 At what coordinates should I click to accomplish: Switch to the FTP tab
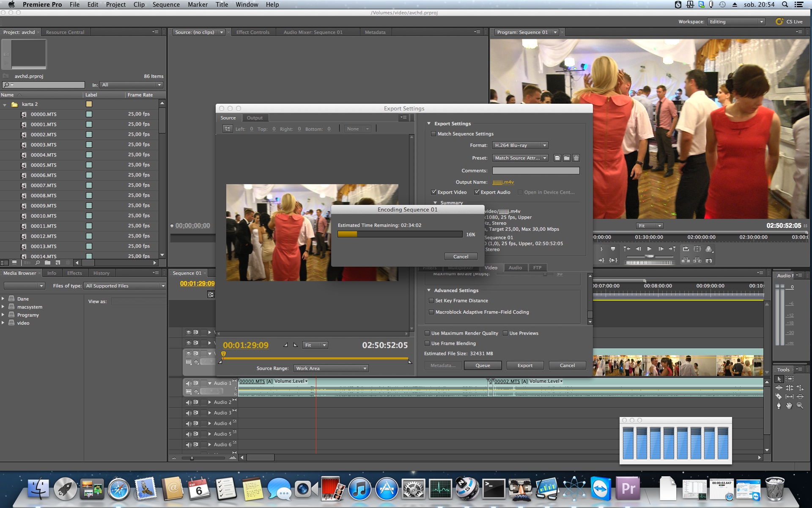(x=537, y=268)
